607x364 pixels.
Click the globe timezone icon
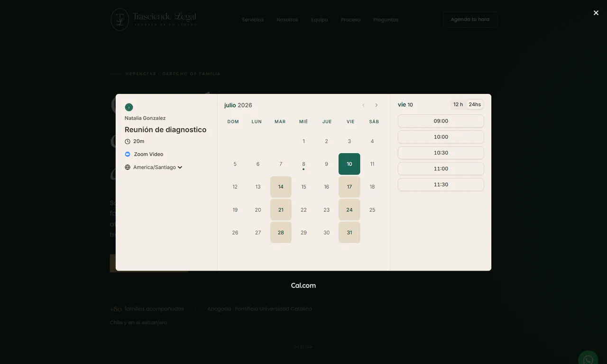pyautogui.click(x=128, y=167)
